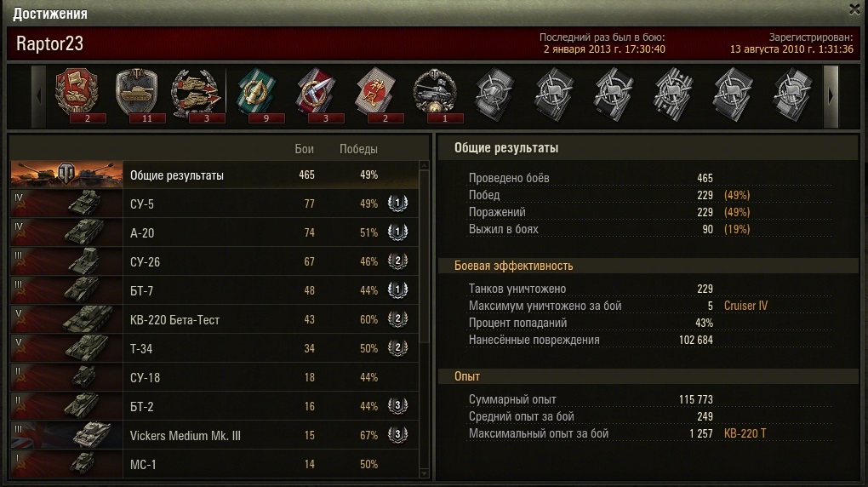
Task: Select the КВ-220 Бета-Тест tank row
Action: tap(214, 319)
